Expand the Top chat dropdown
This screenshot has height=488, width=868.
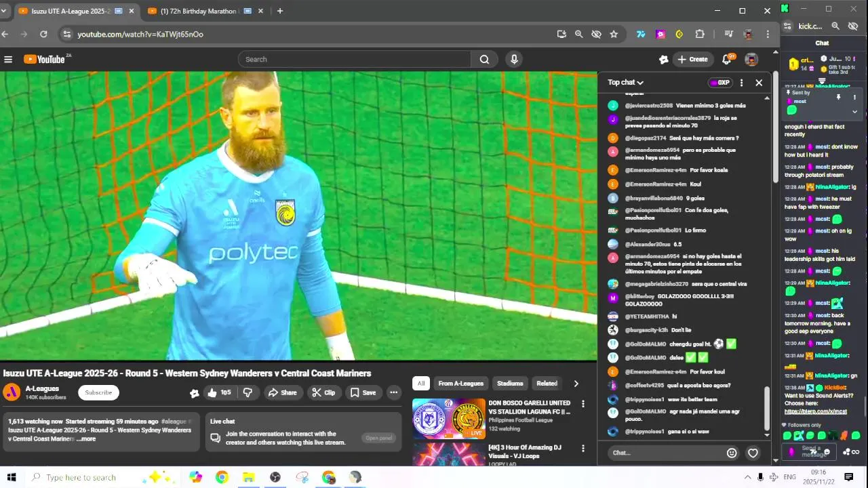pos(626,83)
